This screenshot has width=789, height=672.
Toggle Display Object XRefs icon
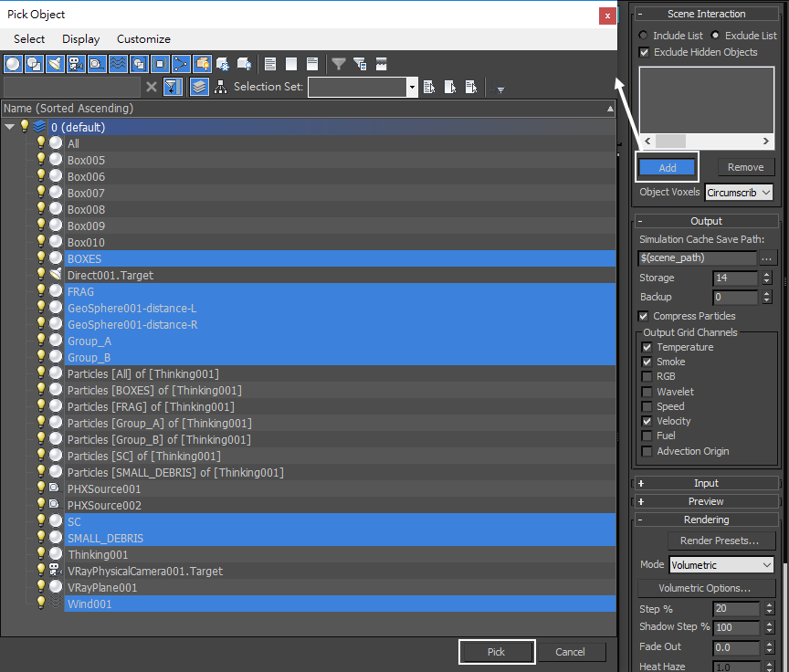(x=160, y=64)
